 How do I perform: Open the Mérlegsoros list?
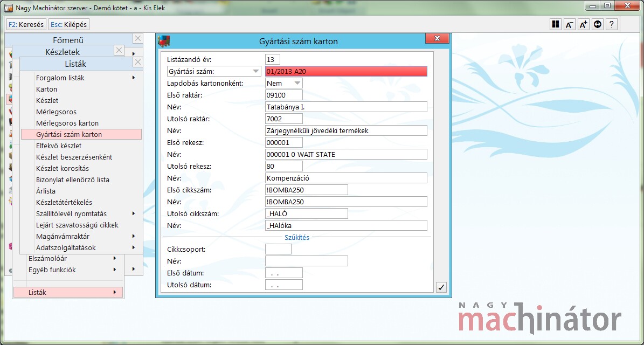[x=56, y=112]
